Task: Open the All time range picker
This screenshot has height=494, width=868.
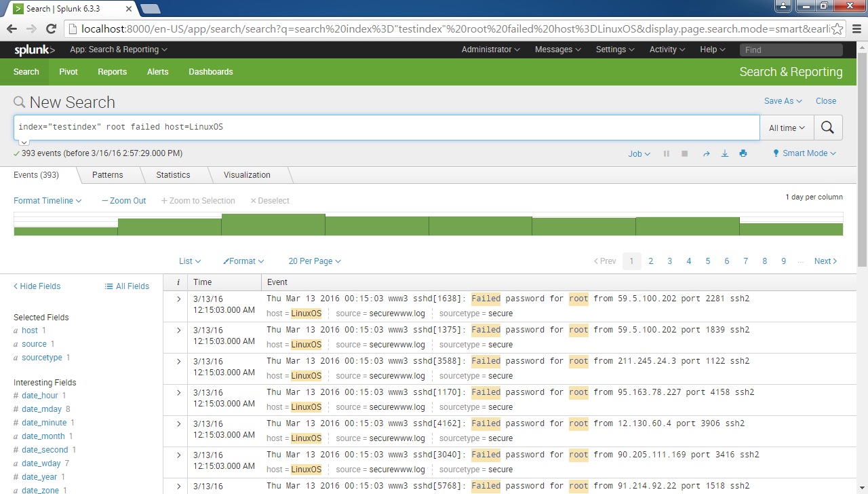Action: point(786,128)
